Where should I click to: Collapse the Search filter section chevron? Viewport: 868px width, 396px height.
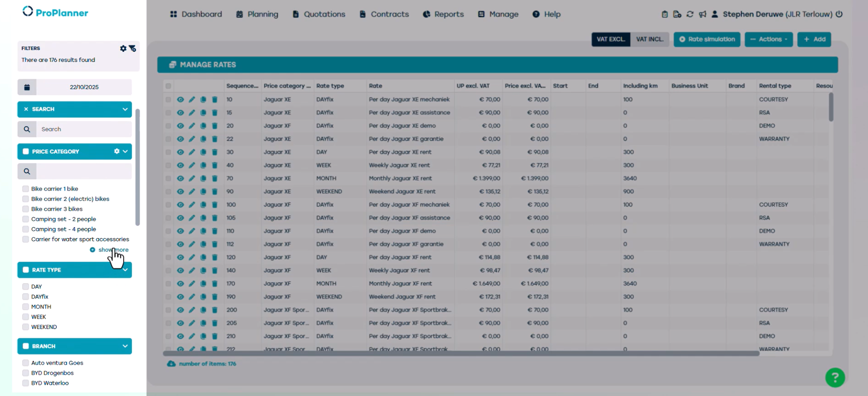125,109
